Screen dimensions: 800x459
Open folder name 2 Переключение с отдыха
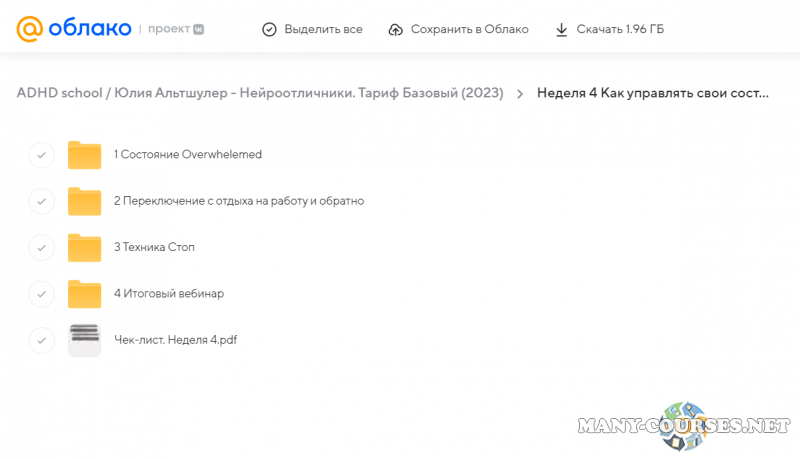[238, 201]
